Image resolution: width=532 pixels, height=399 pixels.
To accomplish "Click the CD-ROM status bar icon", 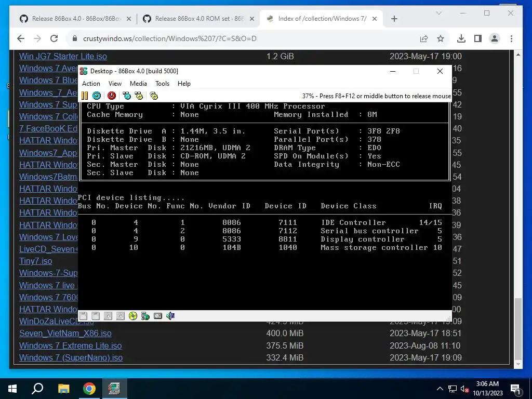I will pyautogui.click(x=133, y=316).
